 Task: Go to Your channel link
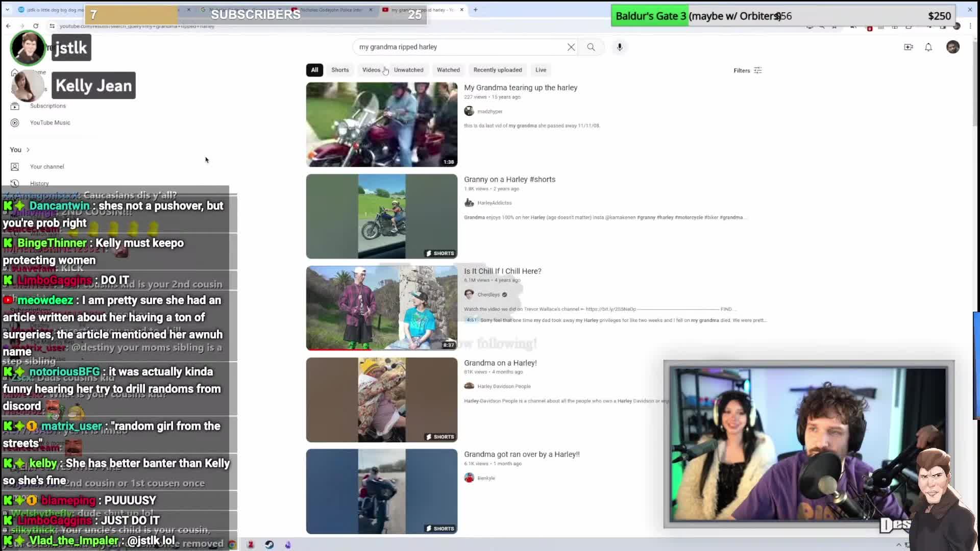coord(47,166)
